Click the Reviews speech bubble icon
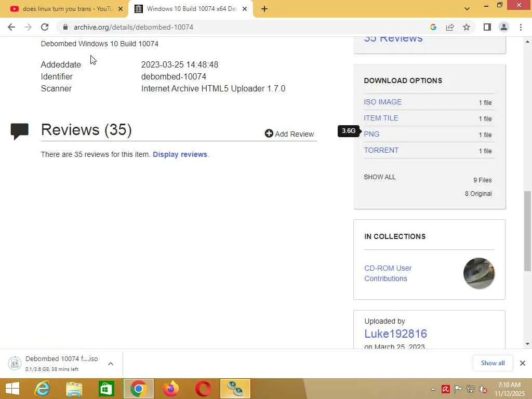 [x=19, y=131]
